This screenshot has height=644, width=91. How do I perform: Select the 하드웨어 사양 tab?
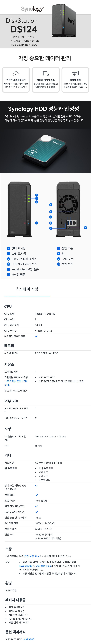pos(27,289)
